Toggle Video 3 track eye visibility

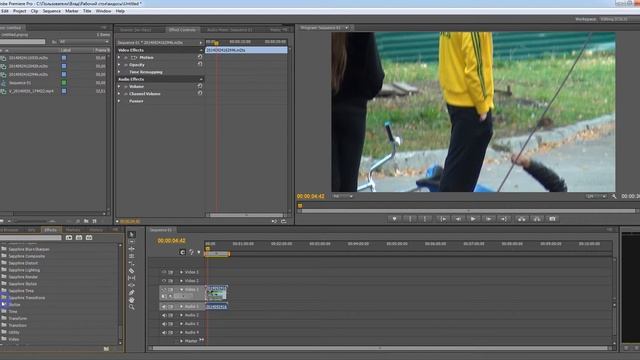tap(164, 272)
